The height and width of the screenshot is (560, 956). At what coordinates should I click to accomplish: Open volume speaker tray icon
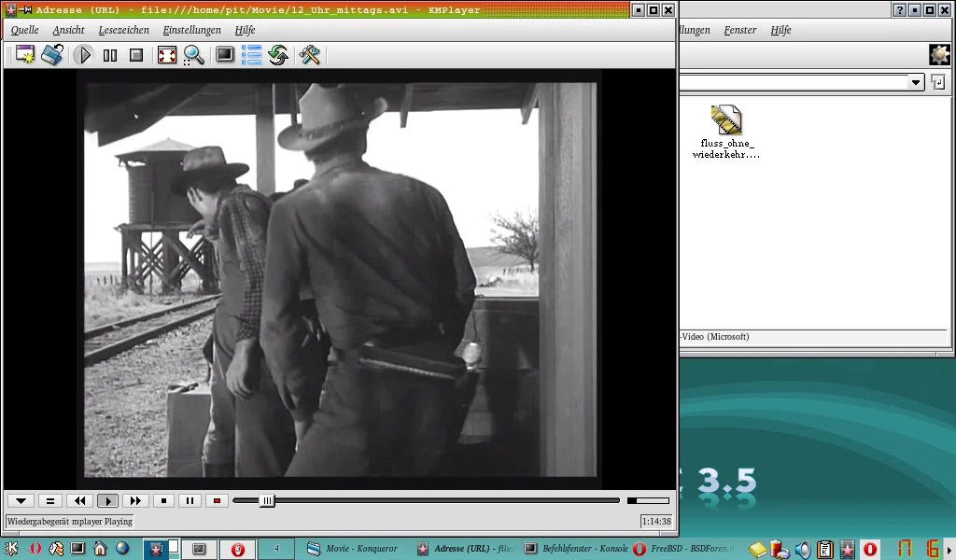click(803, 550)
